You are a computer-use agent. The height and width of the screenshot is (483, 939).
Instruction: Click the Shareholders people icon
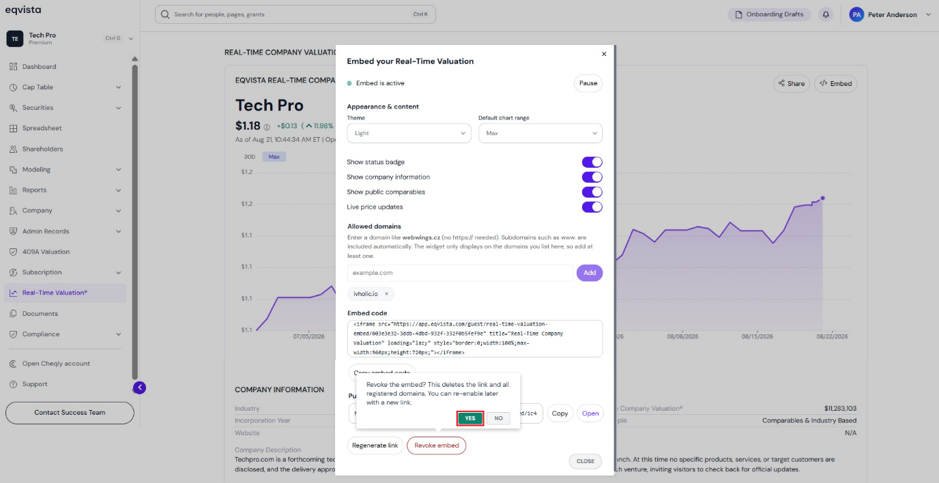coord(13,149)
